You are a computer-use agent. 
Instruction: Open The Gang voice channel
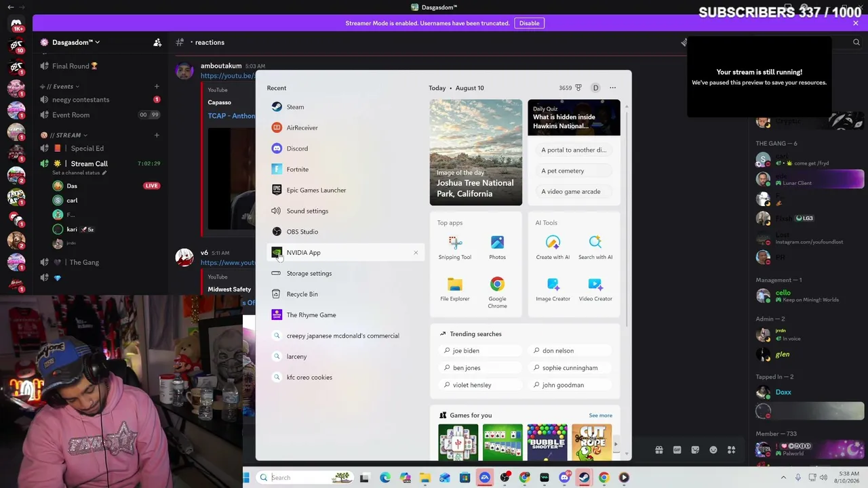[x=100, y=262]
